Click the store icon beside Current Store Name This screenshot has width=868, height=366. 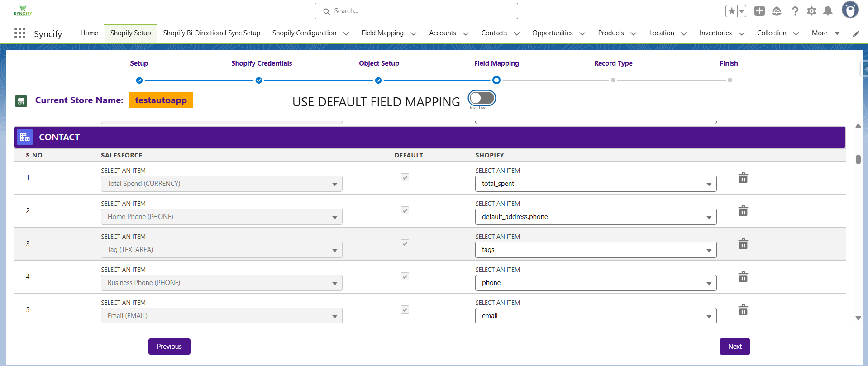[x=21, y=101]
